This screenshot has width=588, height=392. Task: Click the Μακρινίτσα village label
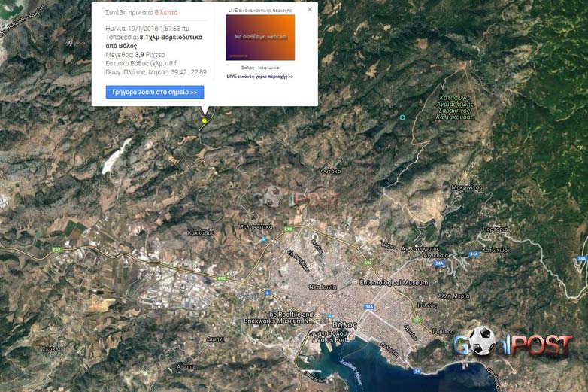[x=466, y=187]
